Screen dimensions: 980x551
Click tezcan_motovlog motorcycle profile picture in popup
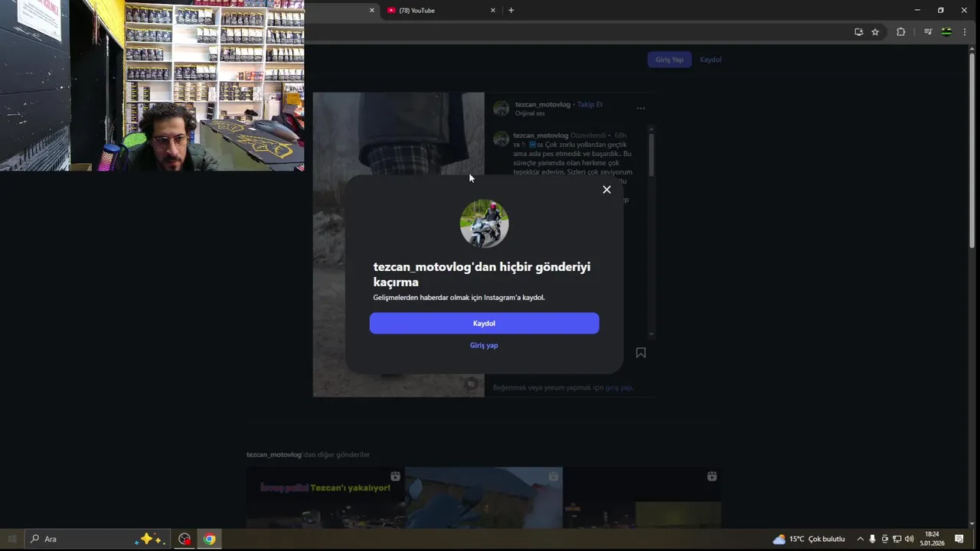[x=484, y=224]
